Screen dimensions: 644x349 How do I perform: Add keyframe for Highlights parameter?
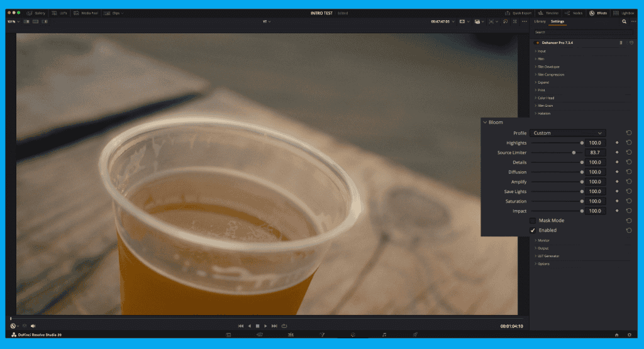617,143
